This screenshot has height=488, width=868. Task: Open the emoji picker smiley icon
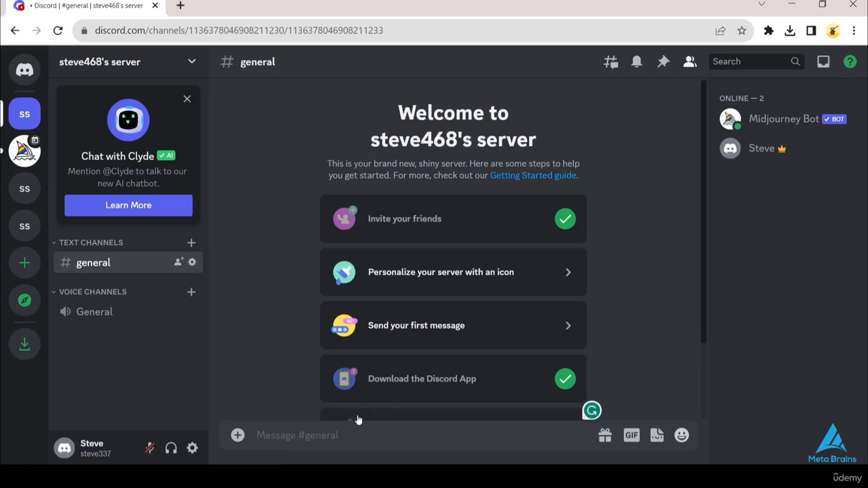pyautogui.click(x=682, y=435)
